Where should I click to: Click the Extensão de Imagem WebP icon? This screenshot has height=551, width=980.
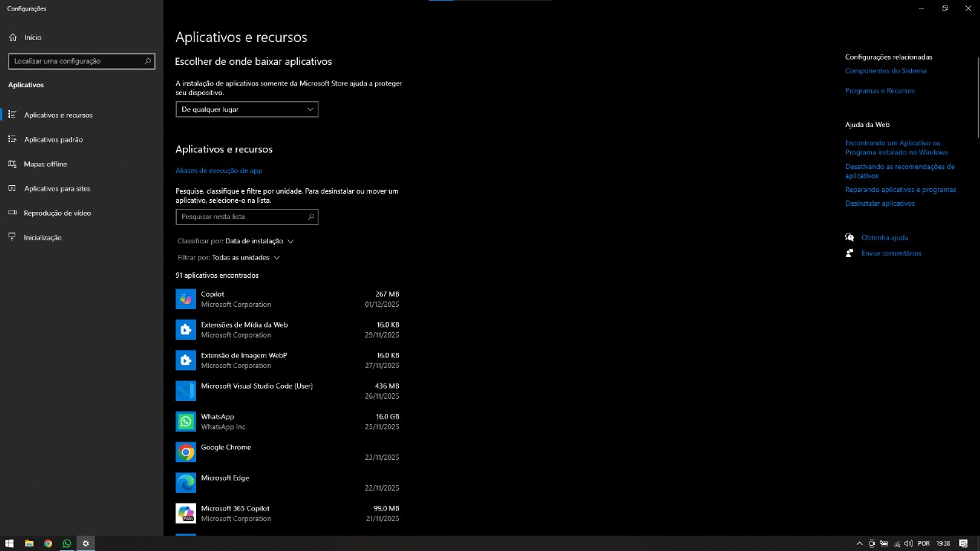pyautogui.click(x=185, y=360)
